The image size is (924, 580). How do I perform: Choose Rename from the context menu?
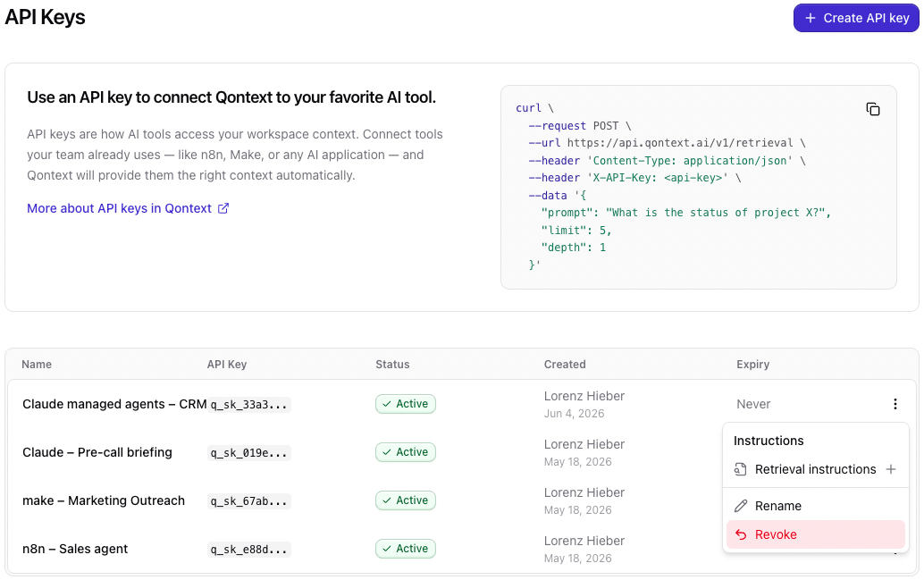[x=816, y=506]
